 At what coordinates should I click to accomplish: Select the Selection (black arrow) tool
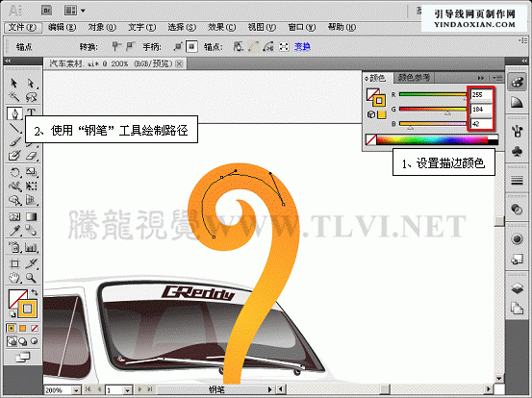[x=13, y=83]
